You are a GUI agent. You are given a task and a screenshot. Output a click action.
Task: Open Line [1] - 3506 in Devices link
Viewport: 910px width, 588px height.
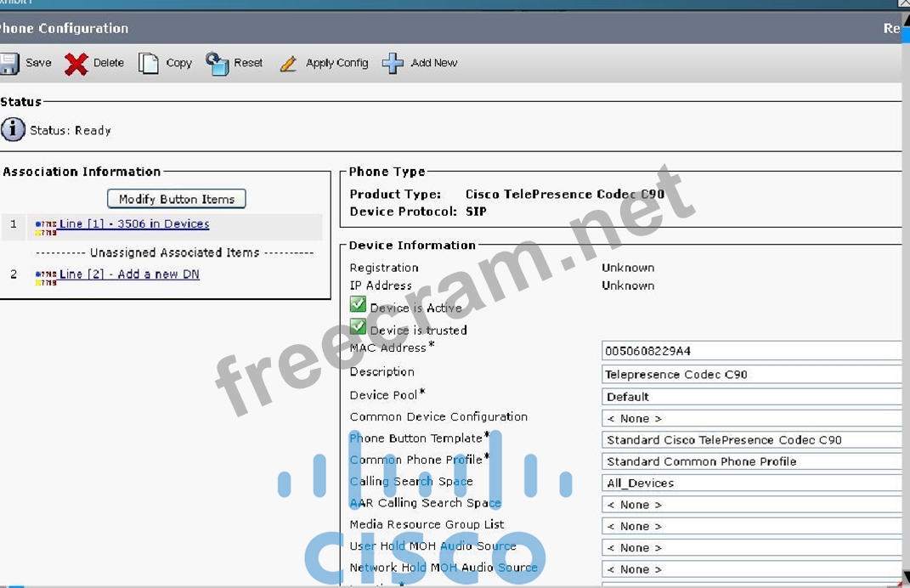134,224
